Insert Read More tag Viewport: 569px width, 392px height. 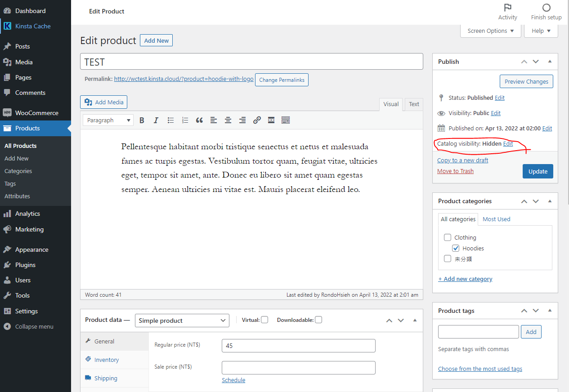point(271,120)
